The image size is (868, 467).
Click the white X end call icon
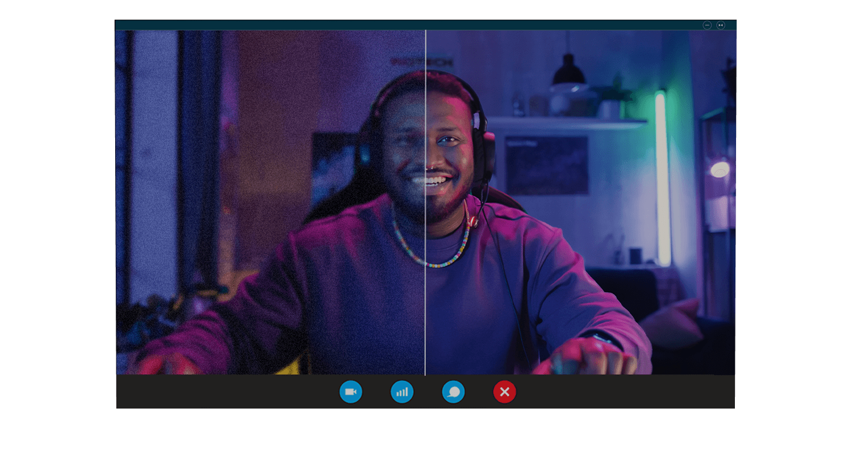pos(505,392)
